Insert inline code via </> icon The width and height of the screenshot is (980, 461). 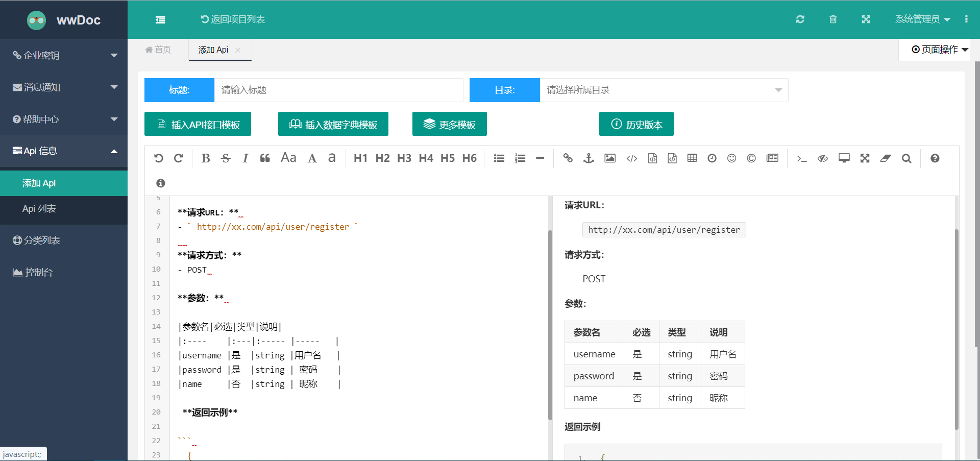tap(632, 158)
